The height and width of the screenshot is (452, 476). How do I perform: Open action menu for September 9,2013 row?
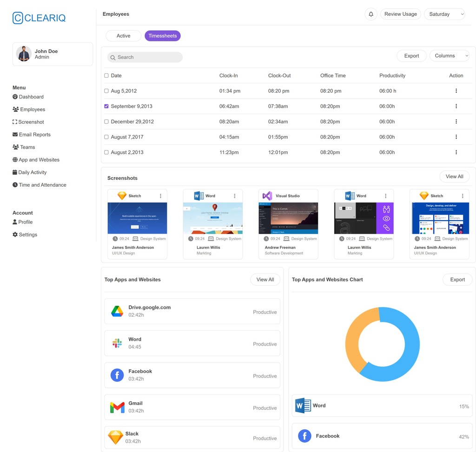[x=456, y=106]
